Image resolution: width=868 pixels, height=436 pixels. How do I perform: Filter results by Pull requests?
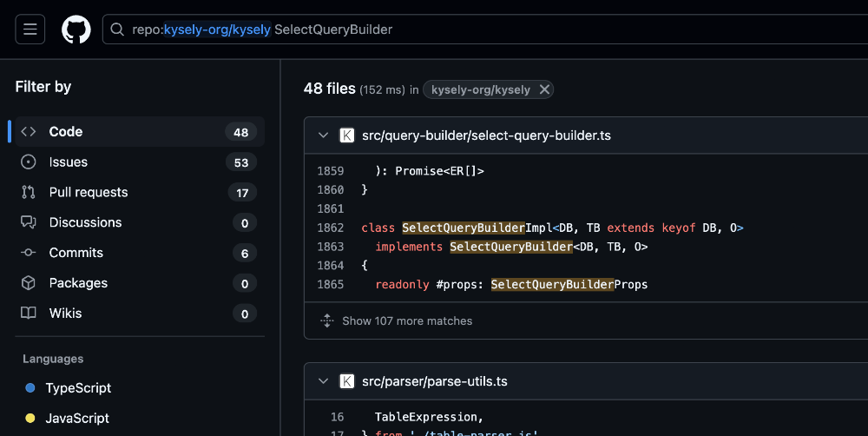(88, 193)
